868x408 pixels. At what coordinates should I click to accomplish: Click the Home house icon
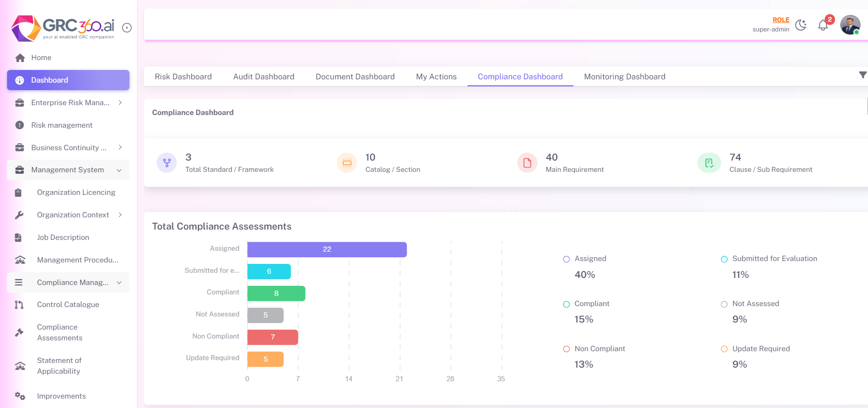click(x=20, y=58)
